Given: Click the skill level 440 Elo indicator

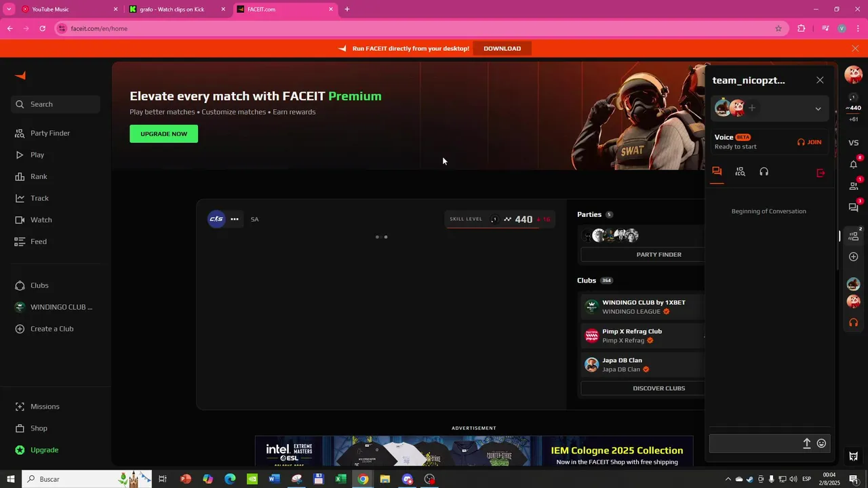Looking at the screenshot, I should pos(500,220).
